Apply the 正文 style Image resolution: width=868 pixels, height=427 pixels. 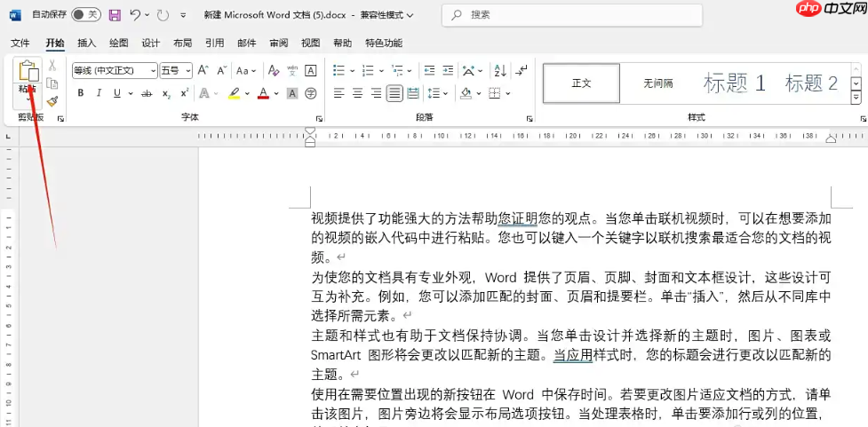[x=581, y=83]
